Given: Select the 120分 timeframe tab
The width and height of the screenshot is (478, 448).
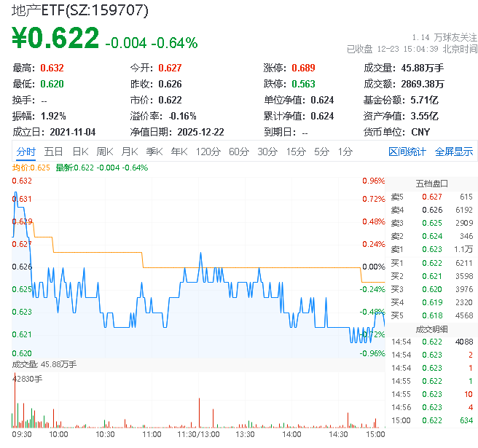Looking at the screenshot, I should pyautogui.click(x=208, y=152).
